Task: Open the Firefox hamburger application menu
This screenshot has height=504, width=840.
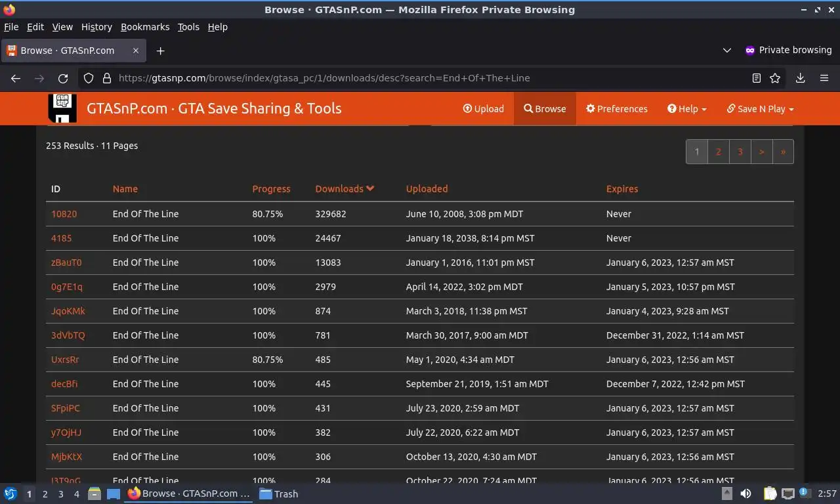Action: pyautogui.click(x=824, y=78)
